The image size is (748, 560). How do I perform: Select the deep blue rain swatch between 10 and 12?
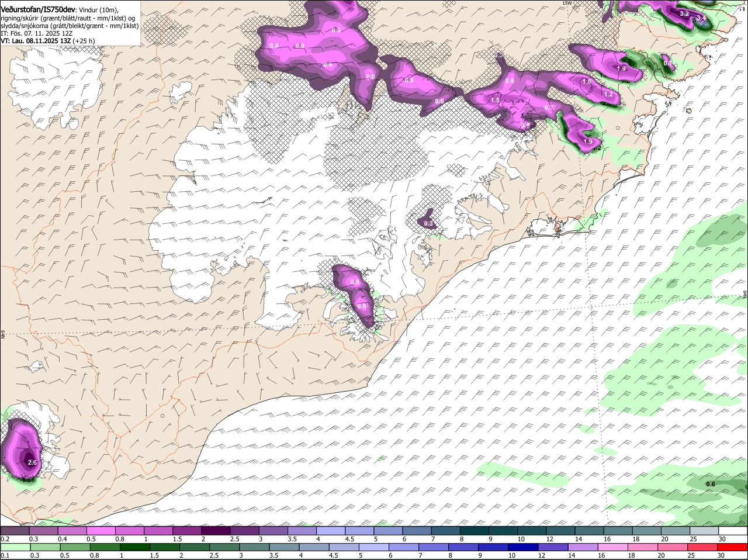(524, 547)
